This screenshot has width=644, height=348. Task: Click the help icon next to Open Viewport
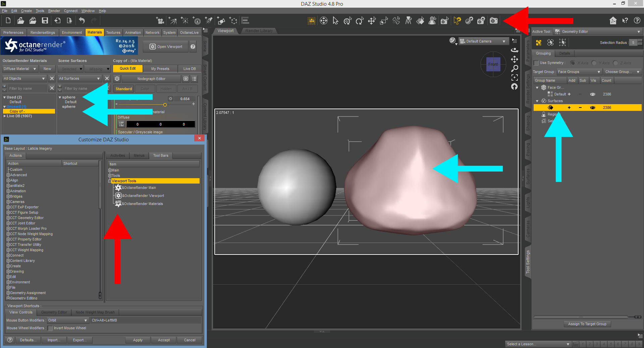(x=193, y=47)
